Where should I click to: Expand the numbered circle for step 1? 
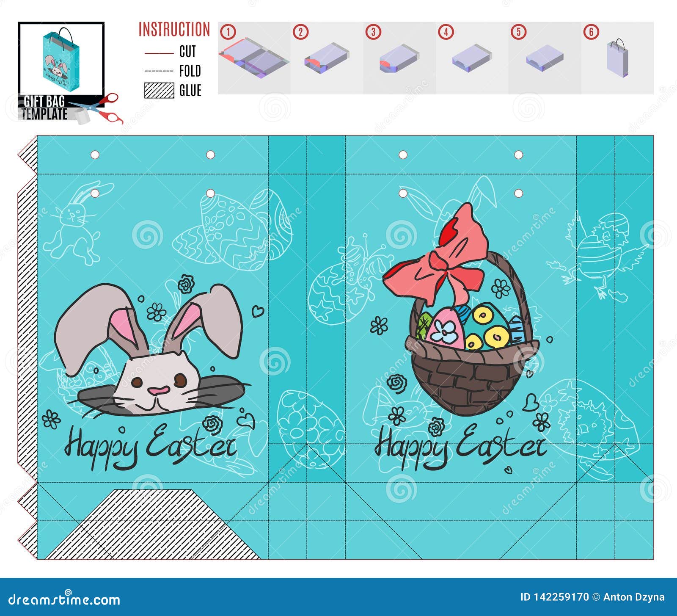tap(228, 30)
